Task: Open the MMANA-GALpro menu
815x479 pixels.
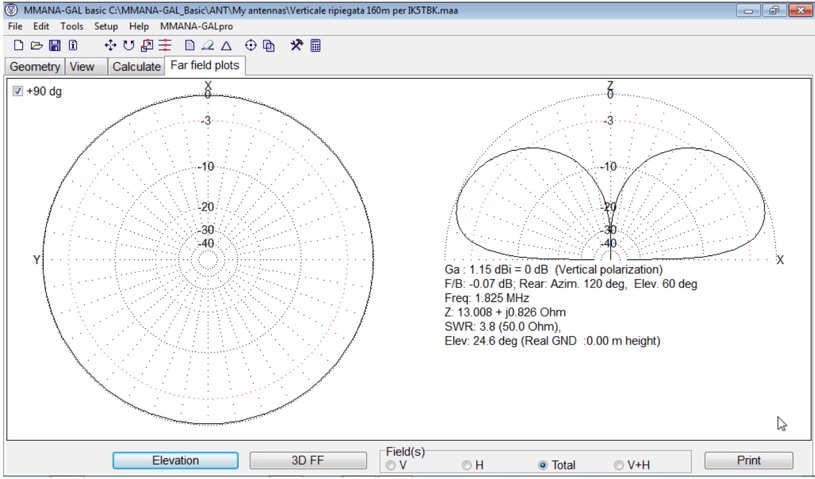Action: click(x=196, y=26)
